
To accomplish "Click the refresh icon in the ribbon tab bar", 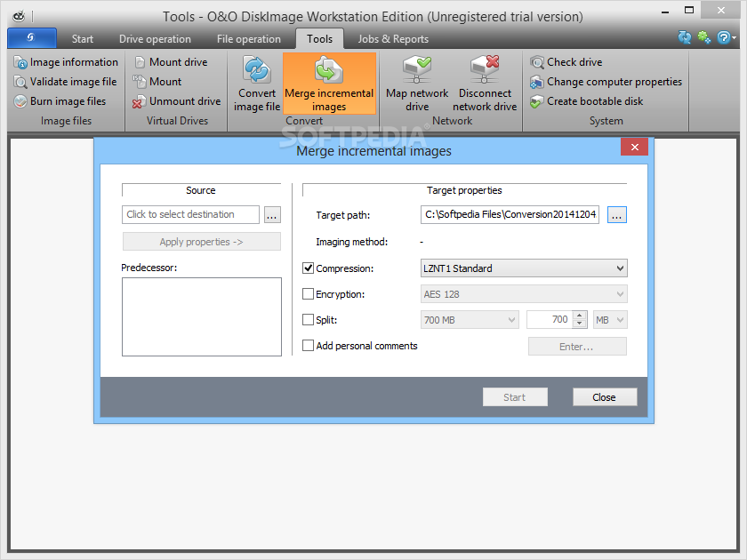I will (685, 37).
